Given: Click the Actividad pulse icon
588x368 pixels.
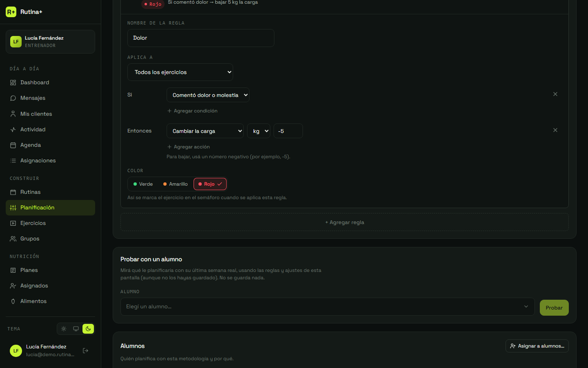Looking at the screenshot, I should (x=13, y=130).
